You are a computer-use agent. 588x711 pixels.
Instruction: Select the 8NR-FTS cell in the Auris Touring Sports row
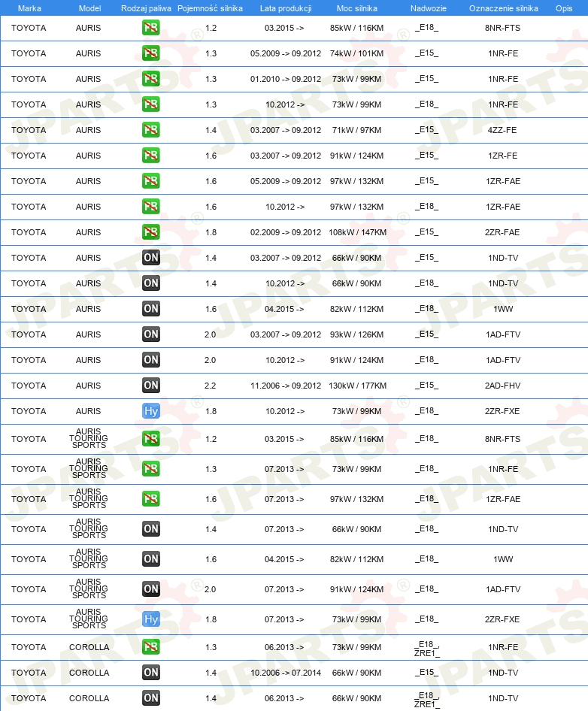click(x=503, y=439)
